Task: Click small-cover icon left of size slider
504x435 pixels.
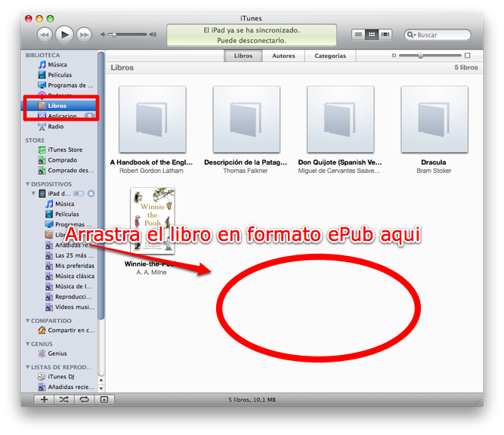Action: 394,56
